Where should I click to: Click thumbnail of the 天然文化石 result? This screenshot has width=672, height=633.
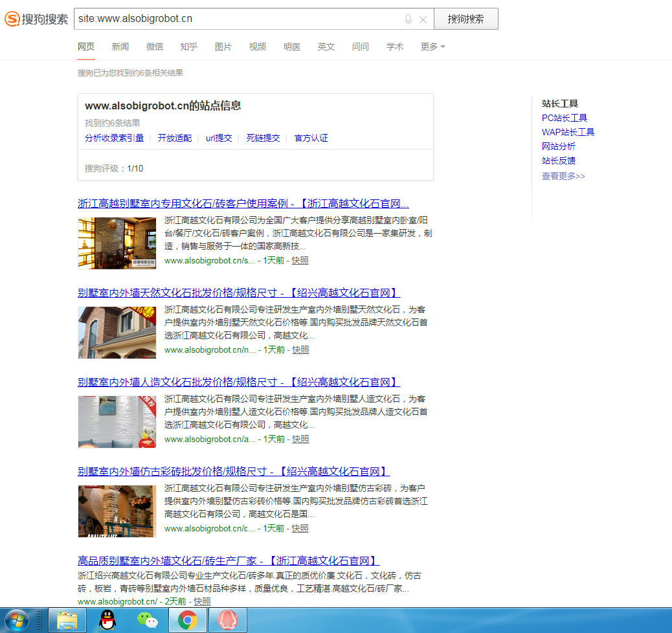tap(117, 333)
